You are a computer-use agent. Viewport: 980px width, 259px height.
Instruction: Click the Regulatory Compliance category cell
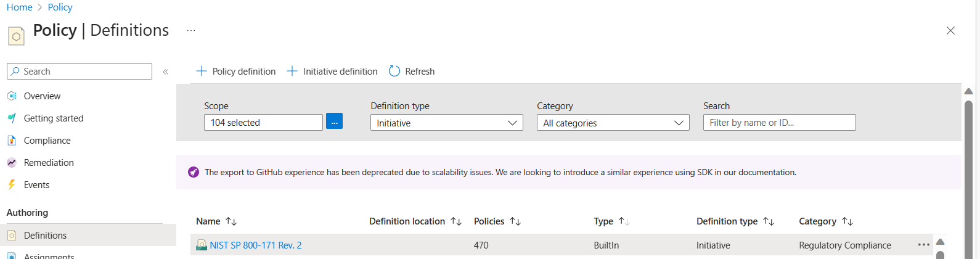[845, 245]
